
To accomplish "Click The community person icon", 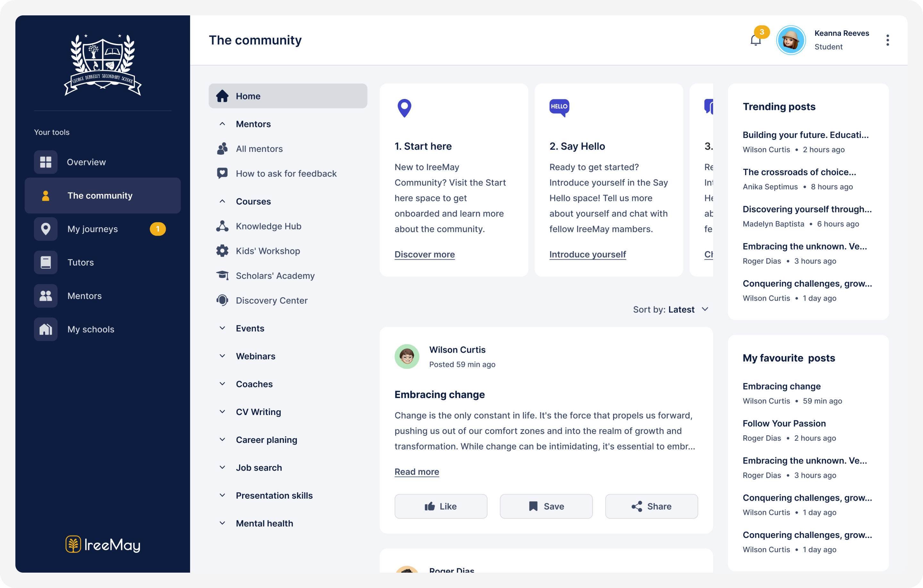I will pyautogui.click(x=46, y=195).
